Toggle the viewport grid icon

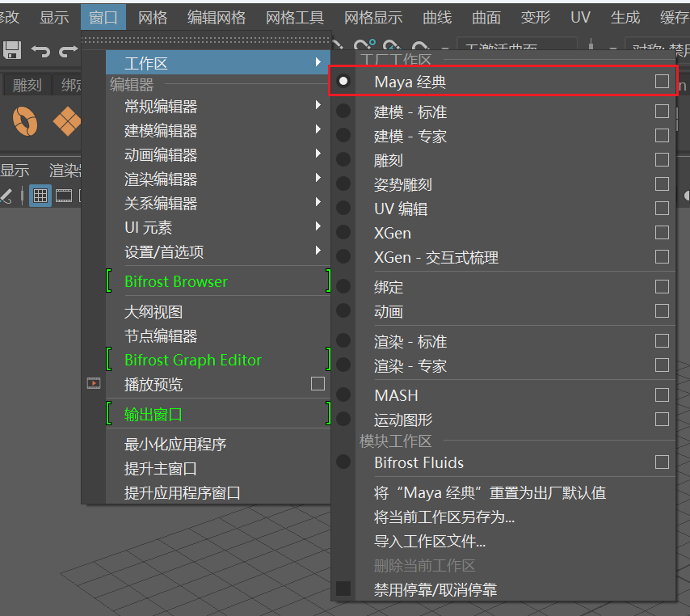[x=40, y=196]
